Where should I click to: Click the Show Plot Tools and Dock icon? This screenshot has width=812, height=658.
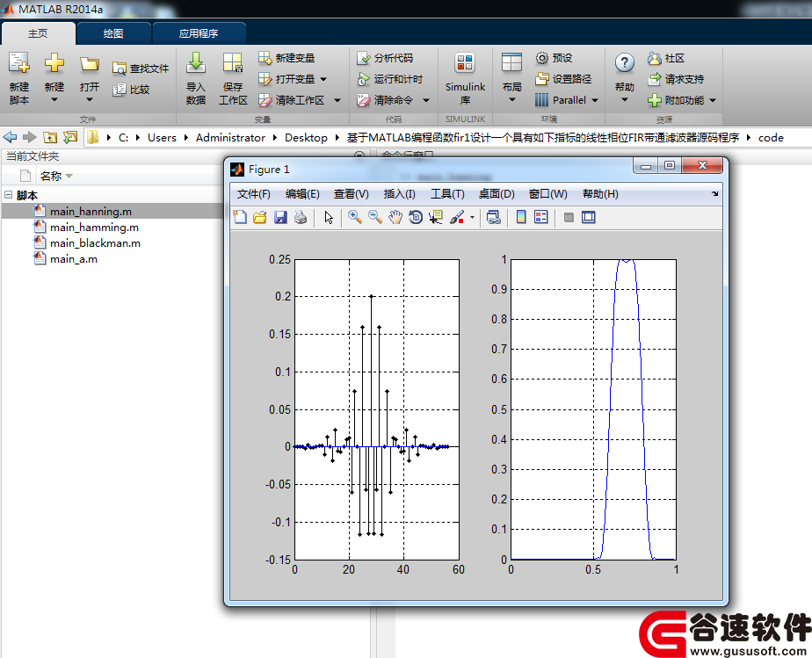point(588,218)
